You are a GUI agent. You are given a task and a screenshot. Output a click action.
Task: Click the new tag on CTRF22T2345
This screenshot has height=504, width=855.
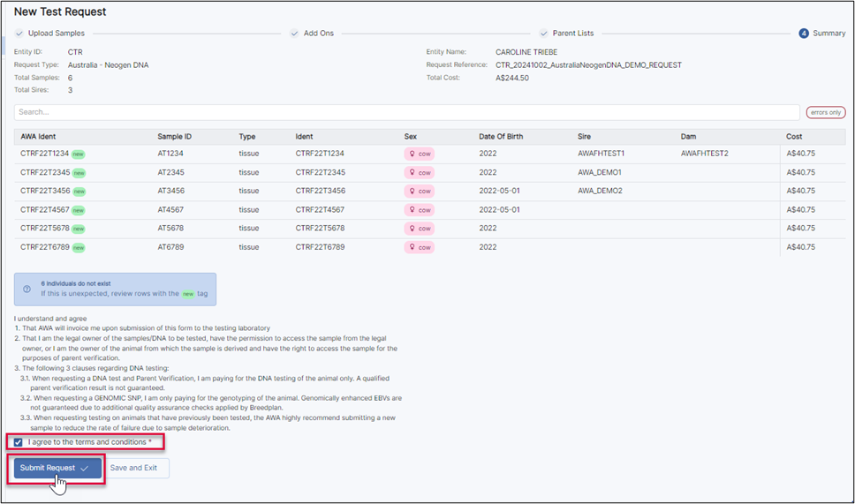coord(79,173)
